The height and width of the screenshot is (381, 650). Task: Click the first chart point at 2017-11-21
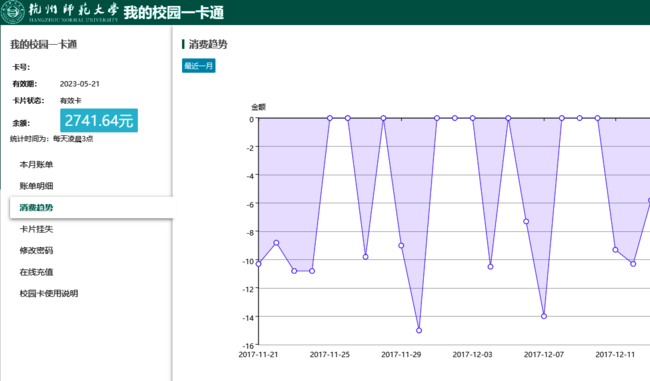coord(259,264)
